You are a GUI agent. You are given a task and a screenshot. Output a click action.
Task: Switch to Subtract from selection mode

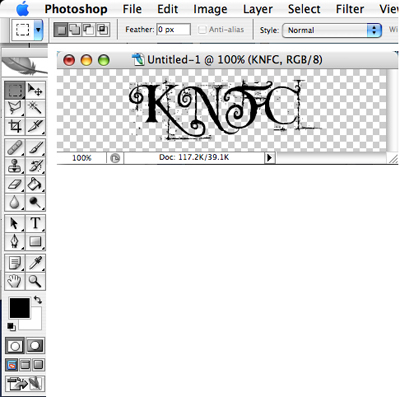[x=88, y=30]
